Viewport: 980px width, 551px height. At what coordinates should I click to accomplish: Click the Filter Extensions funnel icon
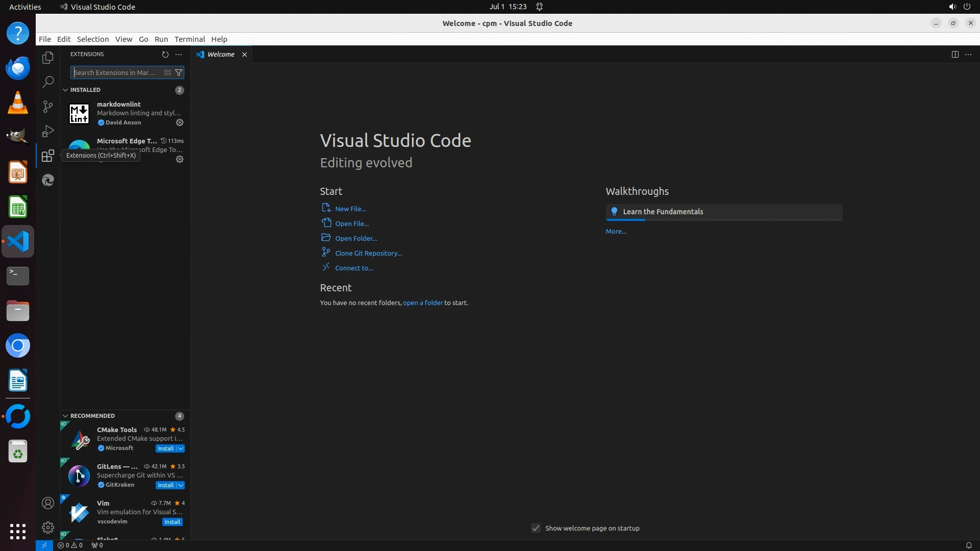(179, 72)
